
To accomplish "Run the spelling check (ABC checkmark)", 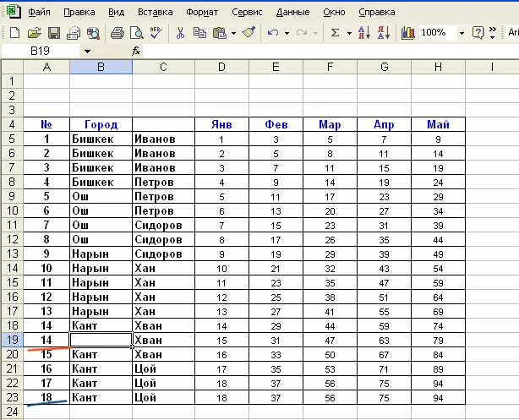I will coord(156,33).
